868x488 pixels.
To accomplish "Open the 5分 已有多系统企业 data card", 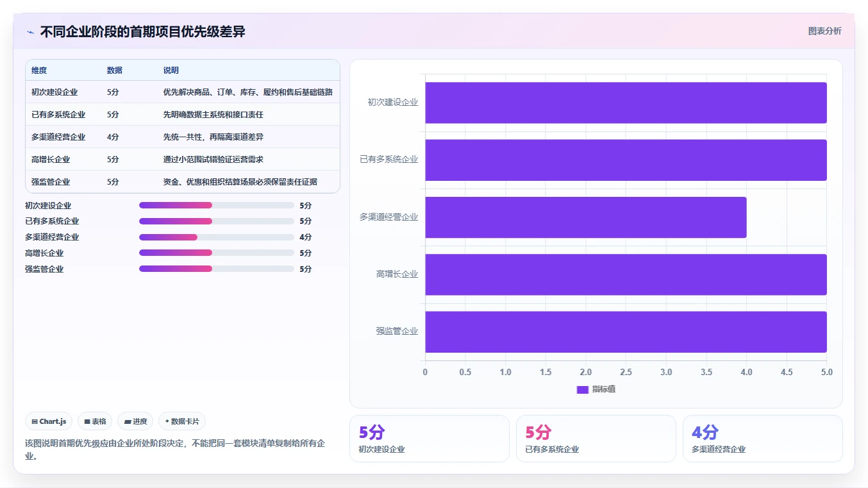I will point(596,439).
